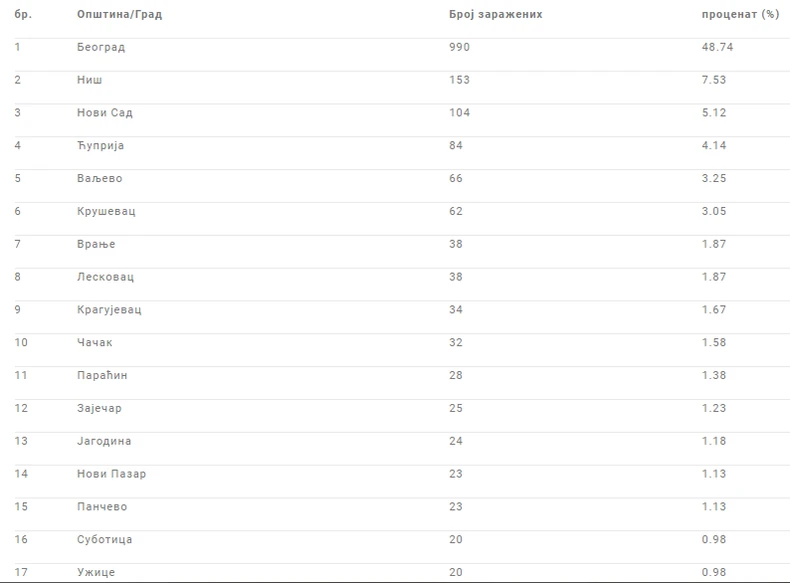Select the Чачак row name
The image size is (790, 583).
[97, 343]
